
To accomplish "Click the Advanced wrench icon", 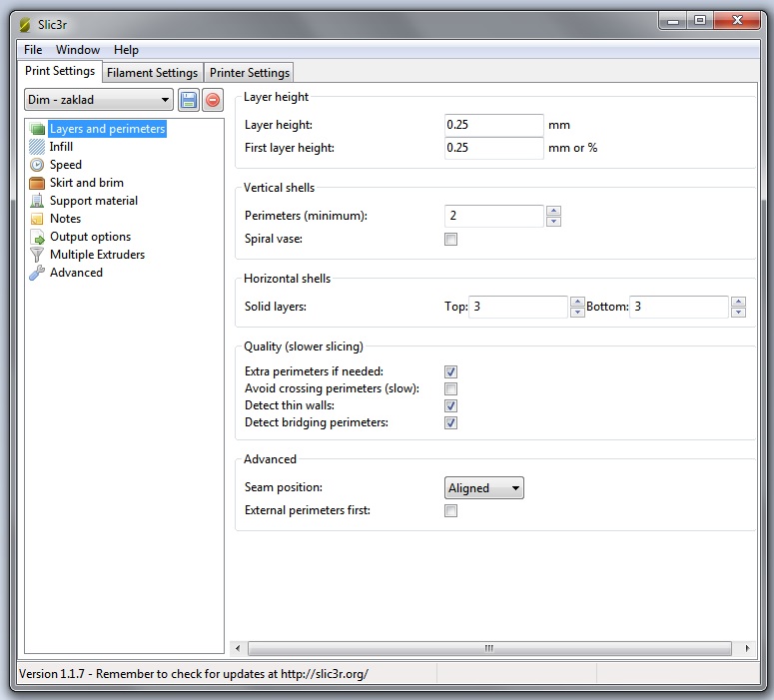I will click(x=37, y=273).
